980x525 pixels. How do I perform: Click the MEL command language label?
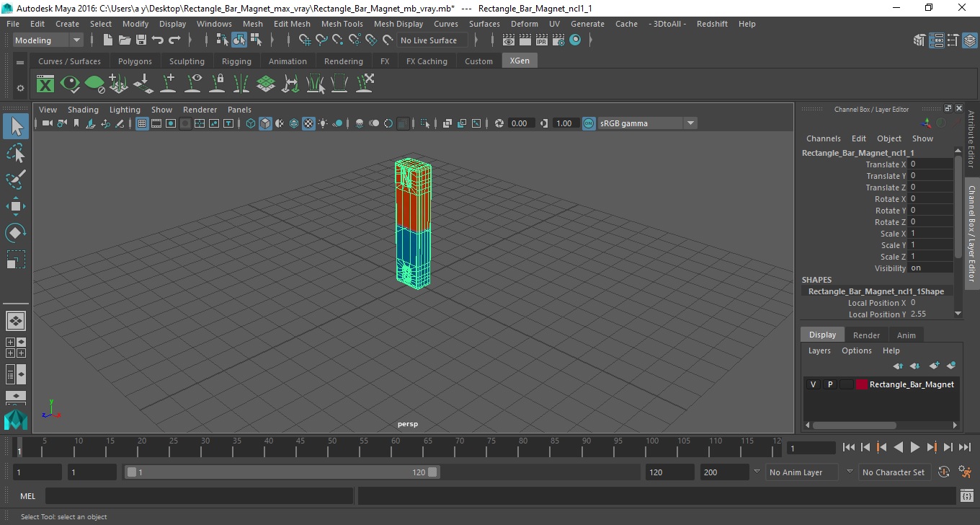(27, 496)
